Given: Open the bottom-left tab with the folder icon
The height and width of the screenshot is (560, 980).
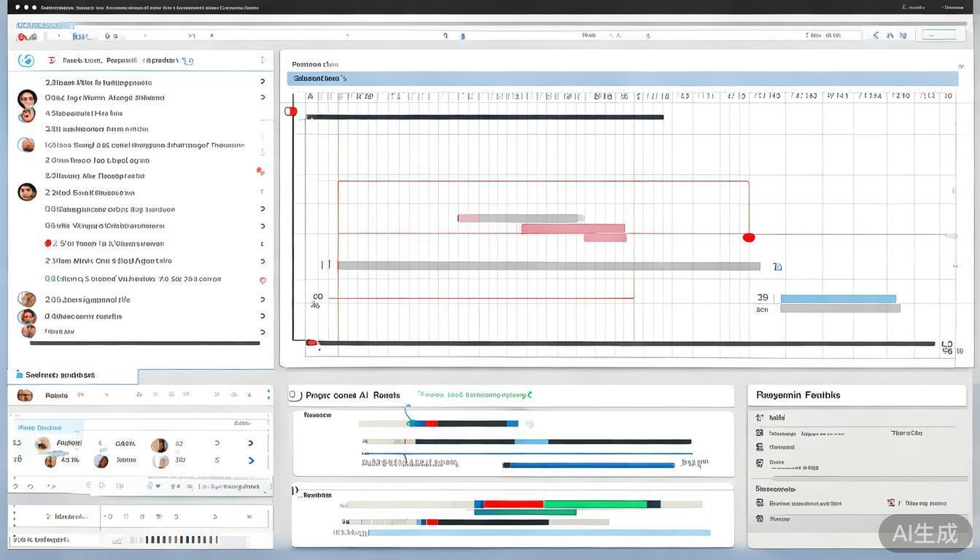Looking at the screenshot, I should click(x=73, y=376).
